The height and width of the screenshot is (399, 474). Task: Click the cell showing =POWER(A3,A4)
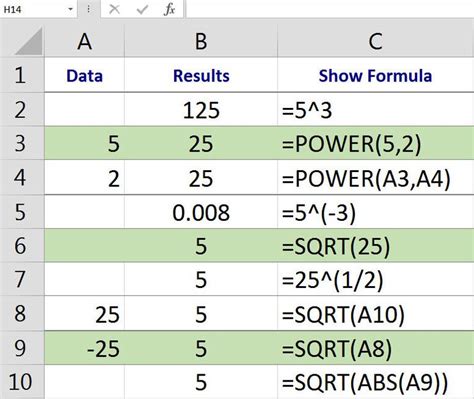point(375,178)
